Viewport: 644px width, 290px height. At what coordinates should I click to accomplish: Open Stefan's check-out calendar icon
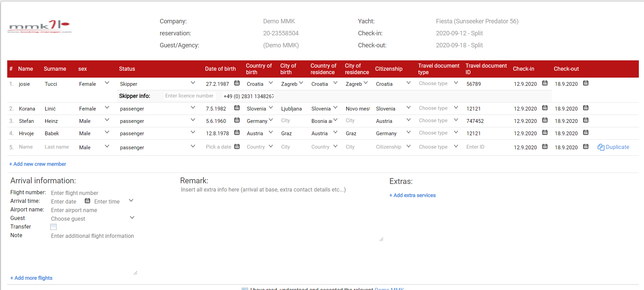[586, 120]
